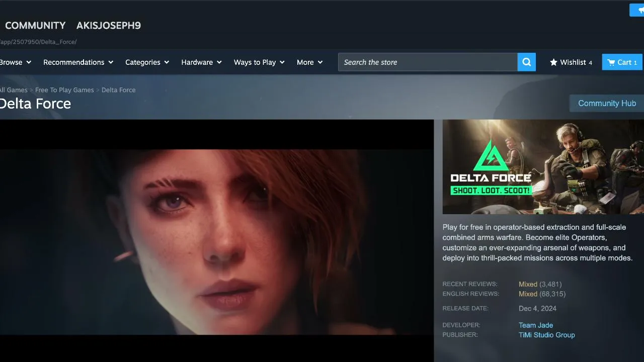Viewport: 644px width, 362px height.
Task: Select the Delta Force breadcrumb link
Action: (x=119, y=90)
